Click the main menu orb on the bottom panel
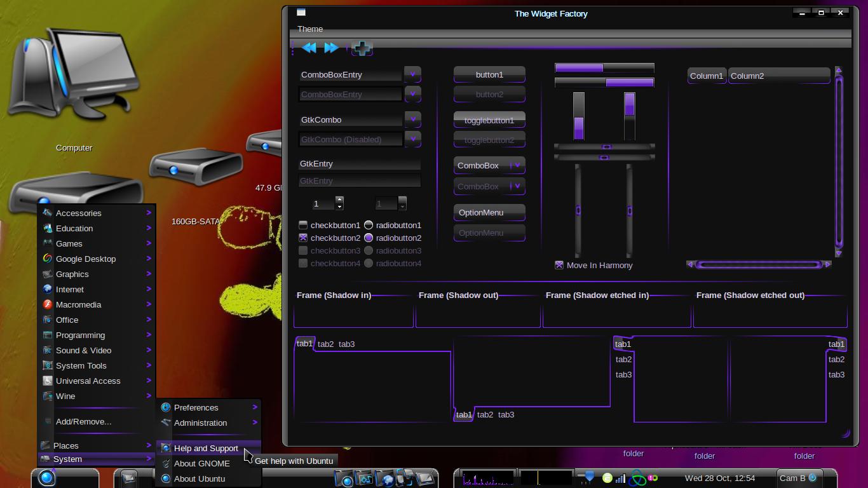 47,478
